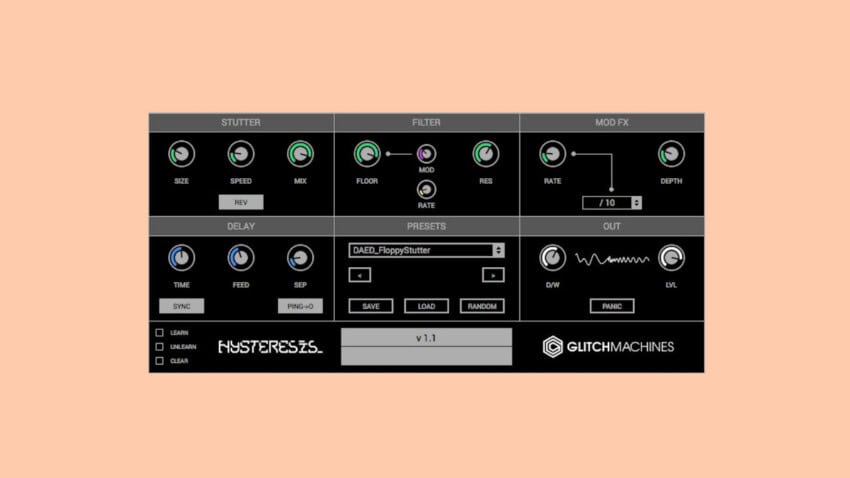Toggle the PING-O delay mode button
The width and height of the screenshot is (850, 478).
tap(300, 306)
